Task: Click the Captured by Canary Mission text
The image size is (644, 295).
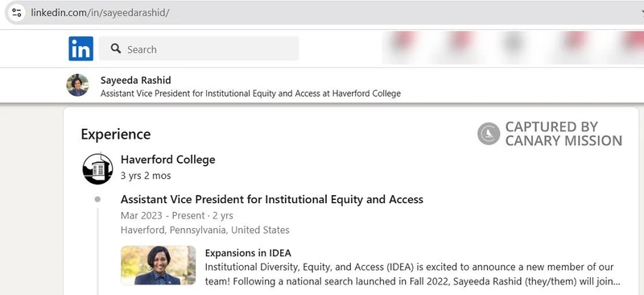Action: [x=563, y=134]
